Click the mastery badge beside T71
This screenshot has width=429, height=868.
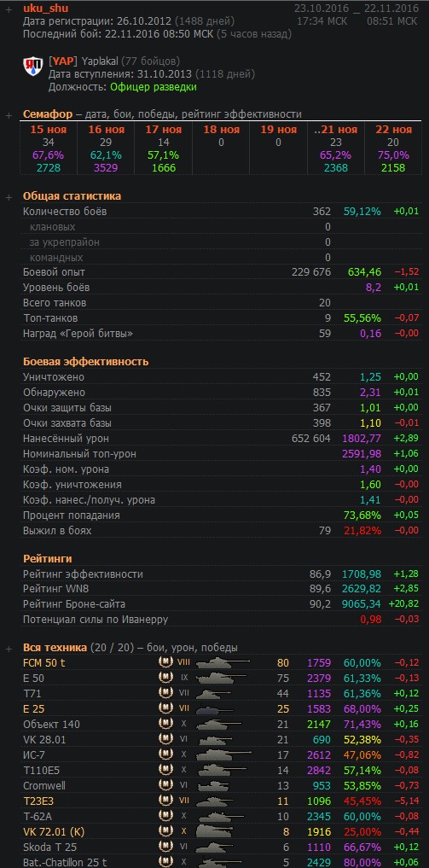coord(165,693)
